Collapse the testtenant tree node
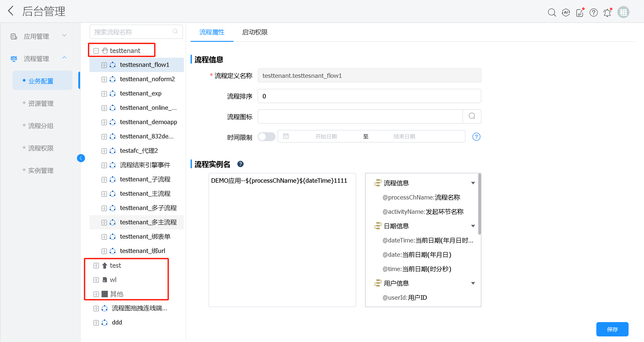Image resolution: width=644 pixels, height=342 pixels. tap(96, 51)
